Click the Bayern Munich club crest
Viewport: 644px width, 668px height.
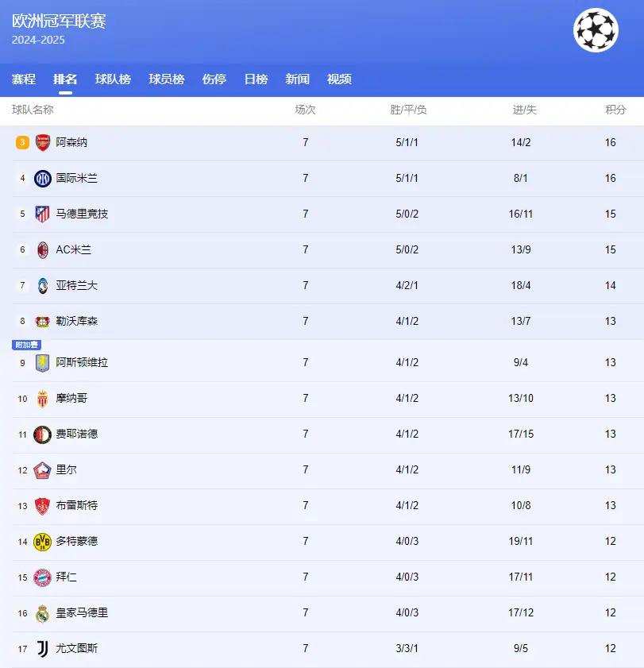tap(43, 577)
